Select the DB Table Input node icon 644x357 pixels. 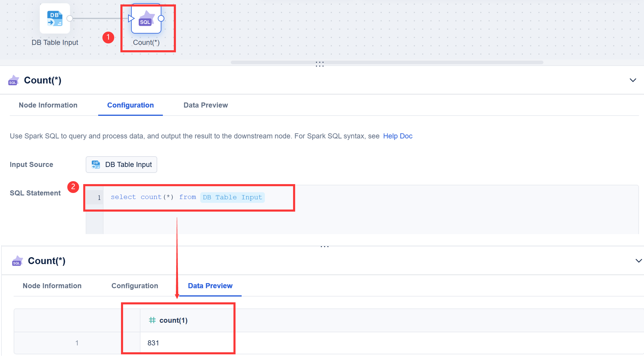(55, 18)
